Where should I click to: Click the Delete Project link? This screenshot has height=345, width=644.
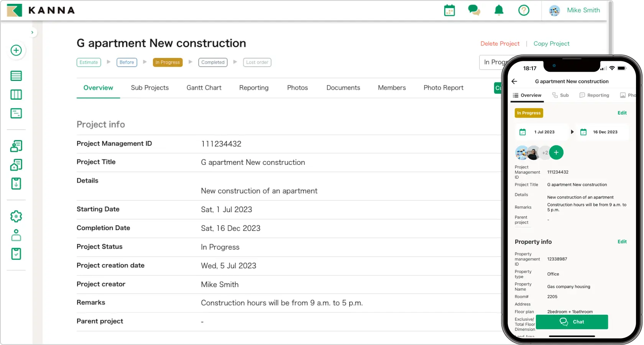point(500,44)
